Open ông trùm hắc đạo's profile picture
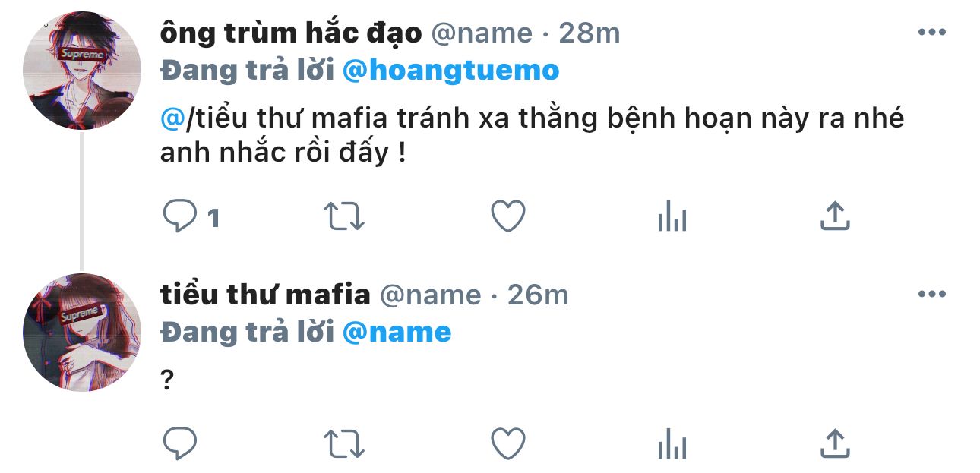 click(82, 71)
